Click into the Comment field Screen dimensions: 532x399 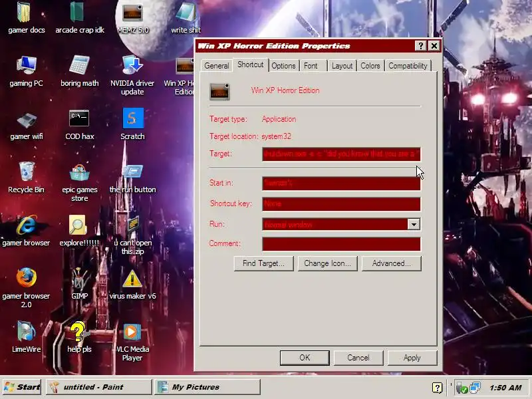pos(341,244)
